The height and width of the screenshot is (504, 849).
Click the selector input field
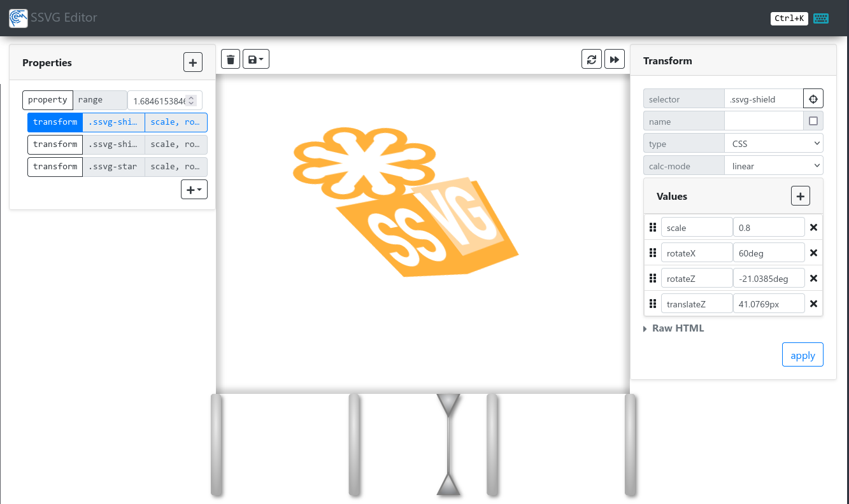[x=764, y=99]
